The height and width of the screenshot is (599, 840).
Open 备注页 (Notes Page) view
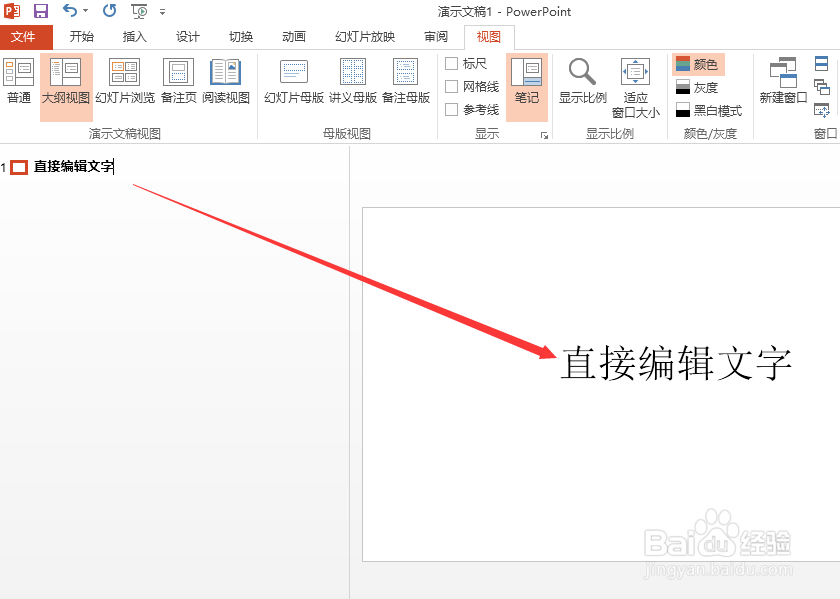point(179,81)
